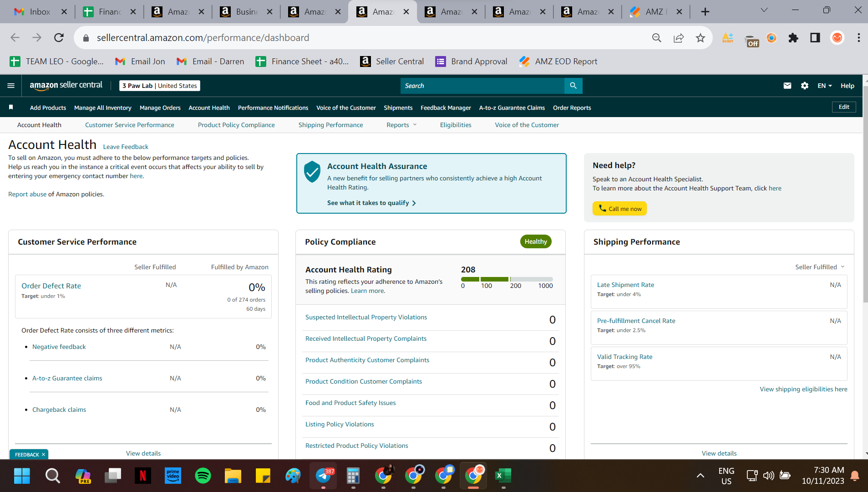Click the Help link in the header

[847, 86]
